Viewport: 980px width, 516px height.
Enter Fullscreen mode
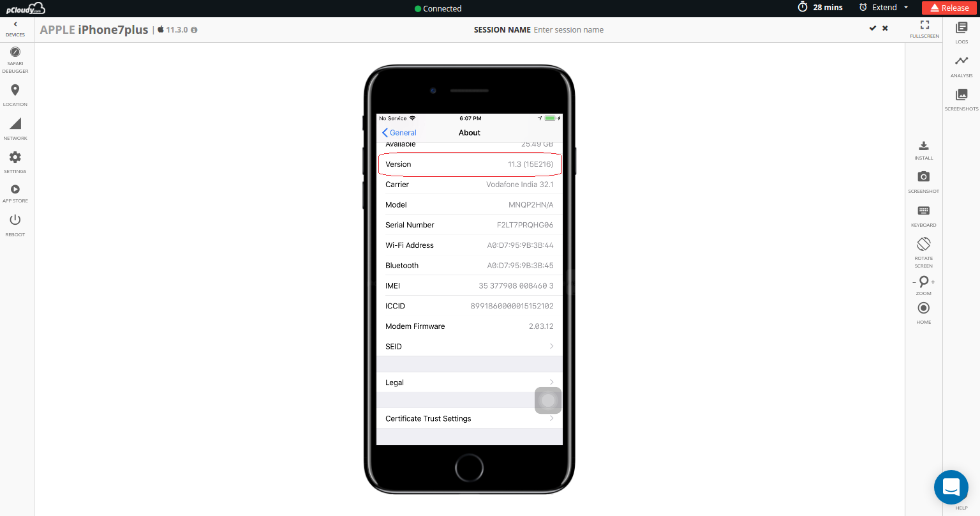[x=924, y=29]
